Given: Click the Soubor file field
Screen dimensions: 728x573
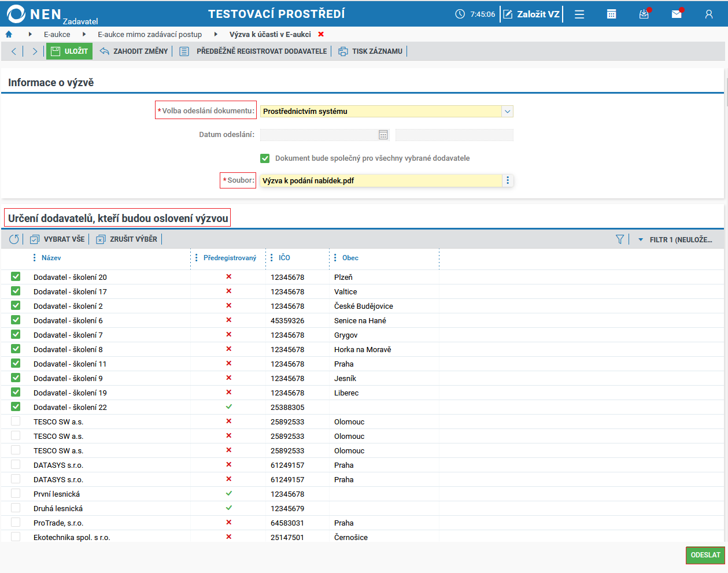Looking at the screenshot, I should 381,181.
